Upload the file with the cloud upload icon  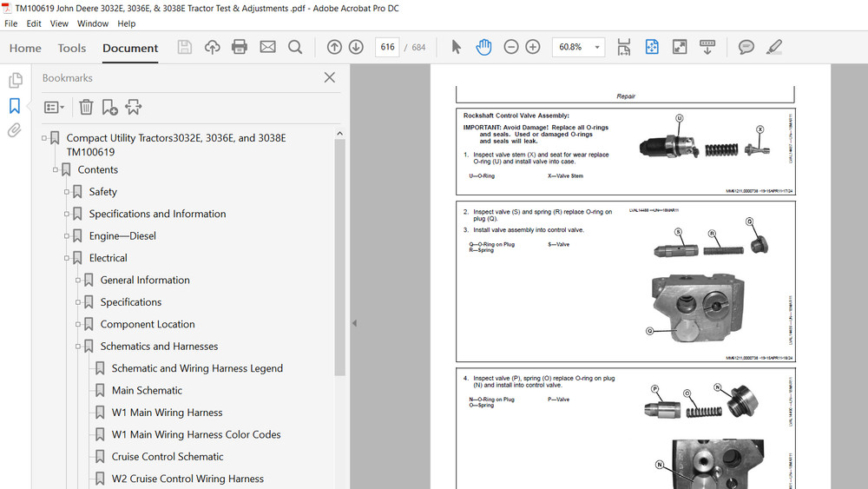(x=212, y=47)
